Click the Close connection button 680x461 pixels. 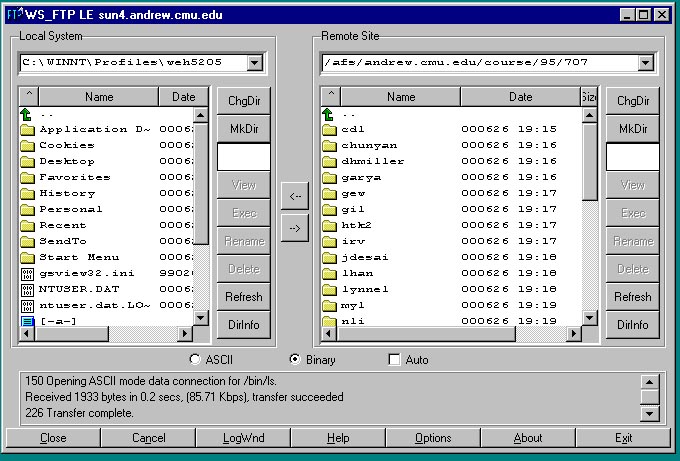[x=53, y=438]
